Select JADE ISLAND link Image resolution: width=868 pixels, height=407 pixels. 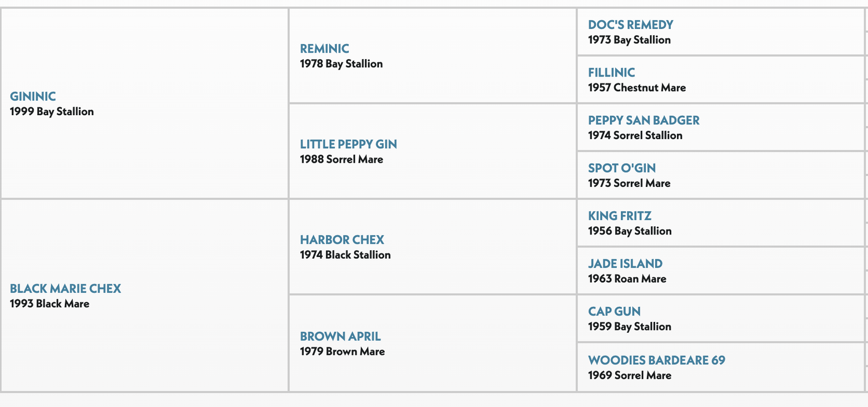(x=626, y=263)
